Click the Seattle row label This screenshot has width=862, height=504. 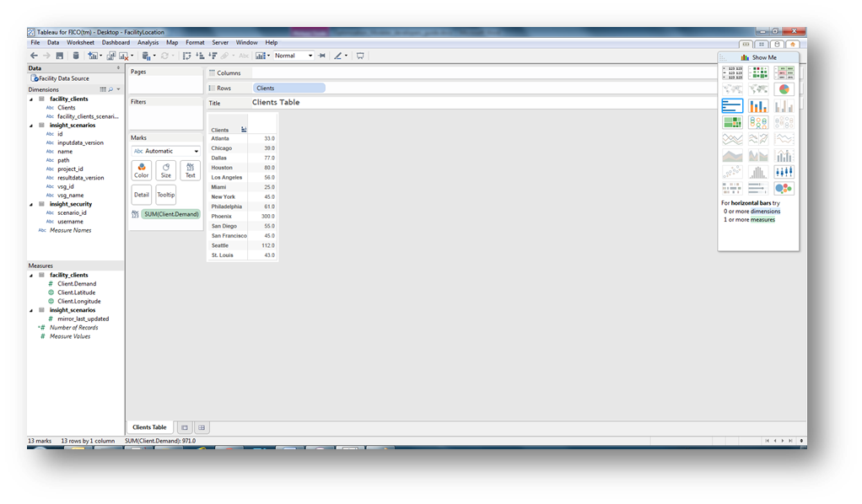tap(220, 246)
